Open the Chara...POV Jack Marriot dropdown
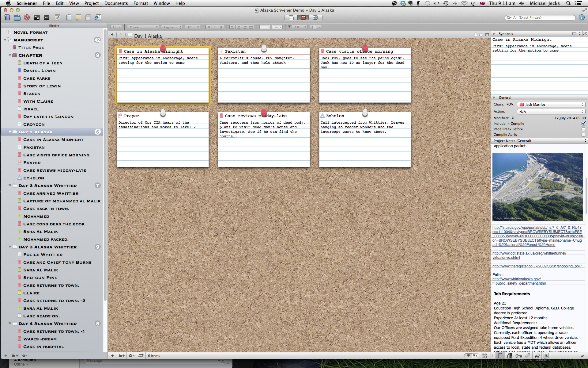The width and height of the screenshot is (588, 368). pyautogui.click(x=551, y=105)
